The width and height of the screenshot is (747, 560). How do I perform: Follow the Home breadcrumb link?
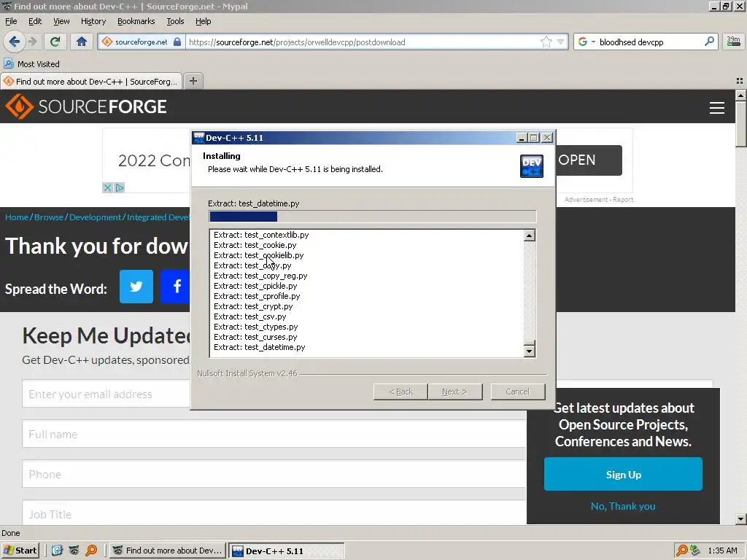pyautogui.click(x=17, y=217)
